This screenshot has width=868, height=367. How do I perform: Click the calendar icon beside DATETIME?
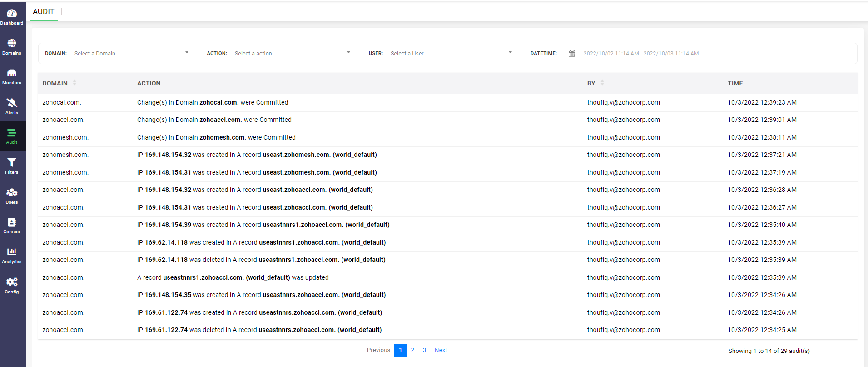[572, 54]
